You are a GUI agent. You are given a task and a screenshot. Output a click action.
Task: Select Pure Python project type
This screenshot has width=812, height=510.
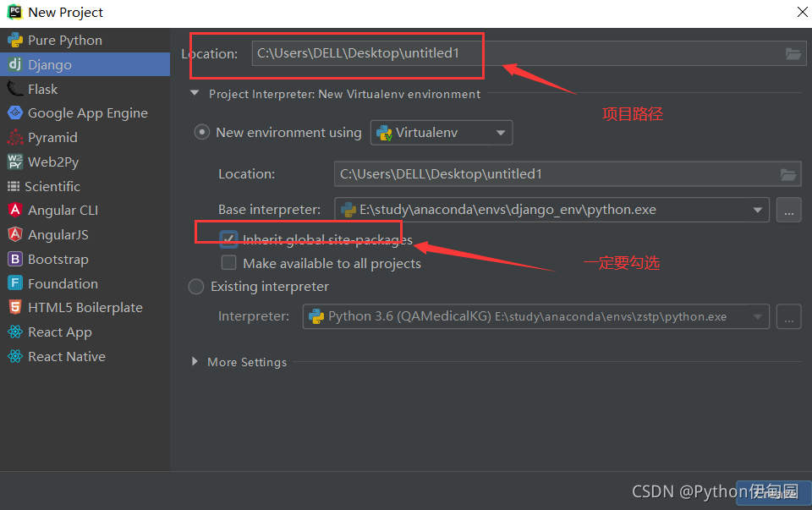(85, 41)
